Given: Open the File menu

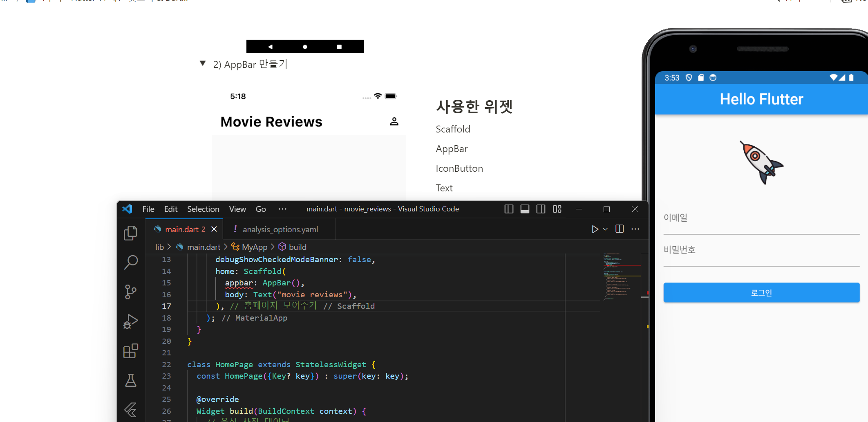Looking at the screenshot, I should [x=148, y=209].
